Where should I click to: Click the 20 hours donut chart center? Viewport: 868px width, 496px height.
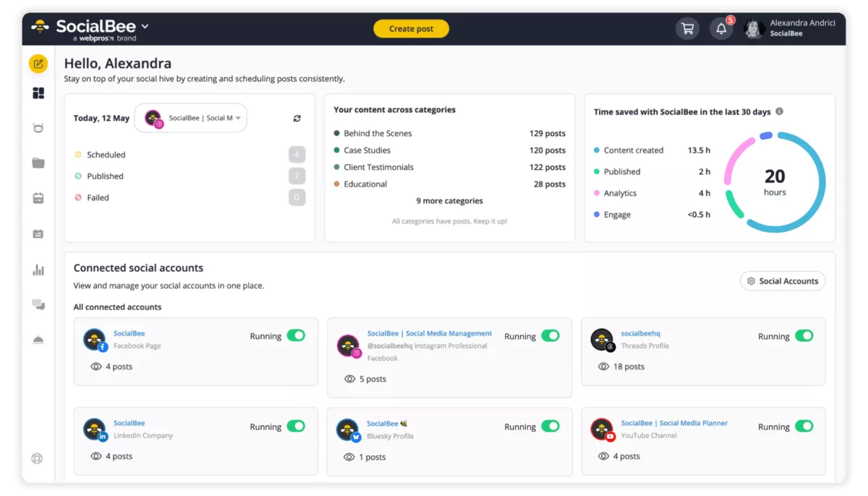775,181
